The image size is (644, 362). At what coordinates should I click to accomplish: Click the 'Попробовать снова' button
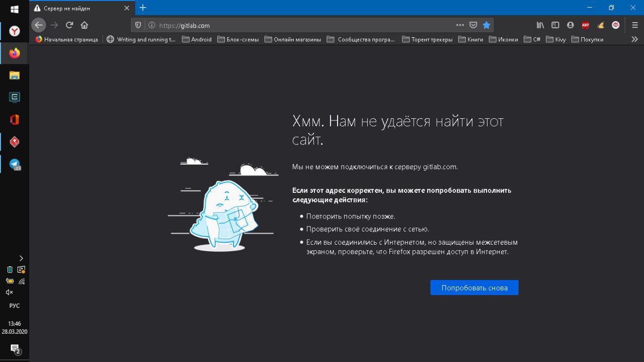click(x=474, y=288)
